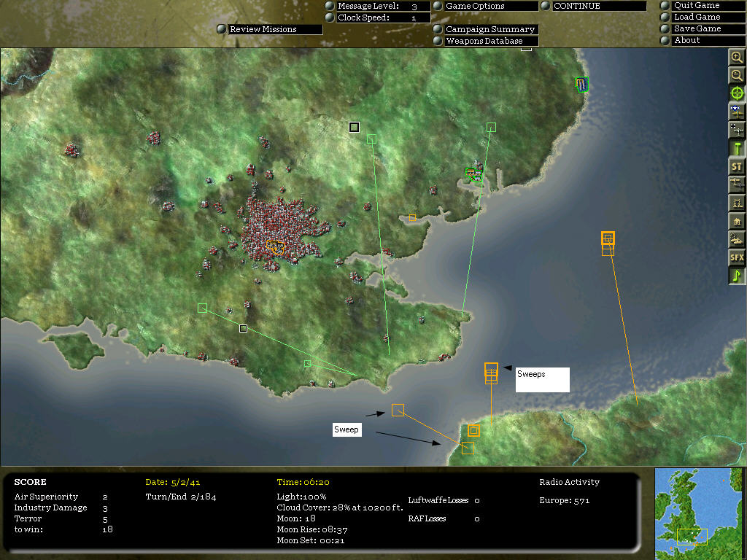Click the 'Radio Activity' heading
The image size is (747, 560).
coord(569,483)
